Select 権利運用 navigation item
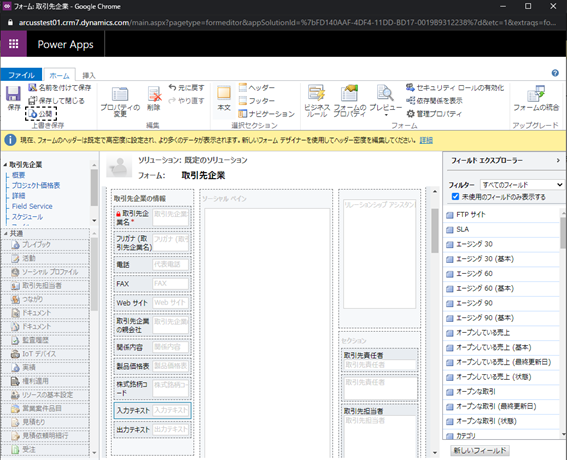 pos(45,381)
